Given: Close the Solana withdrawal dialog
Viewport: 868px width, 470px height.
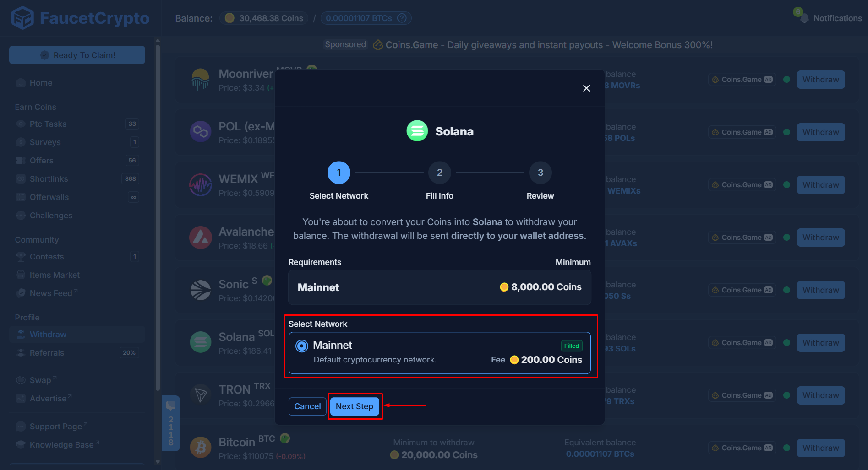Looking at the screenshot, I should (x=586, y=88).
